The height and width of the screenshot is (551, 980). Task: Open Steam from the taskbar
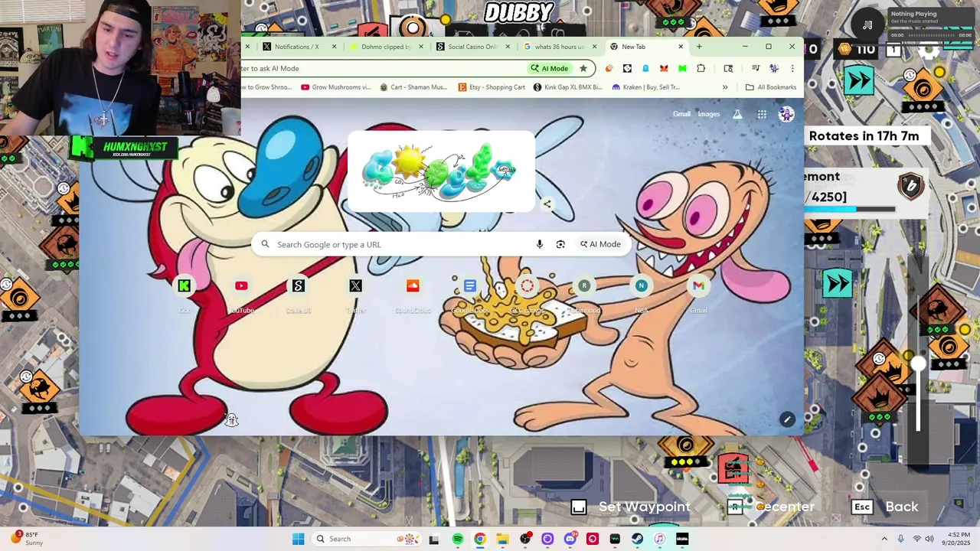(637, 539)
